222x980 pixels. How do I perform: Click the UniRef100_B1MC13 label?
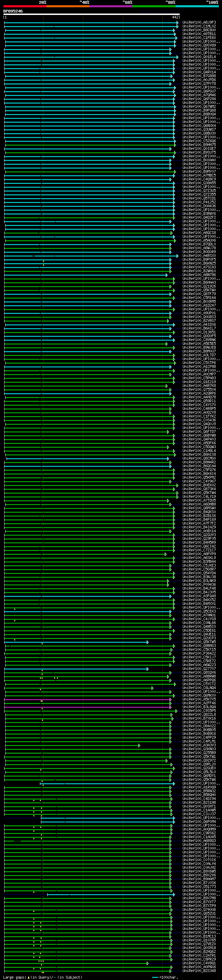[x=199, y=936]
